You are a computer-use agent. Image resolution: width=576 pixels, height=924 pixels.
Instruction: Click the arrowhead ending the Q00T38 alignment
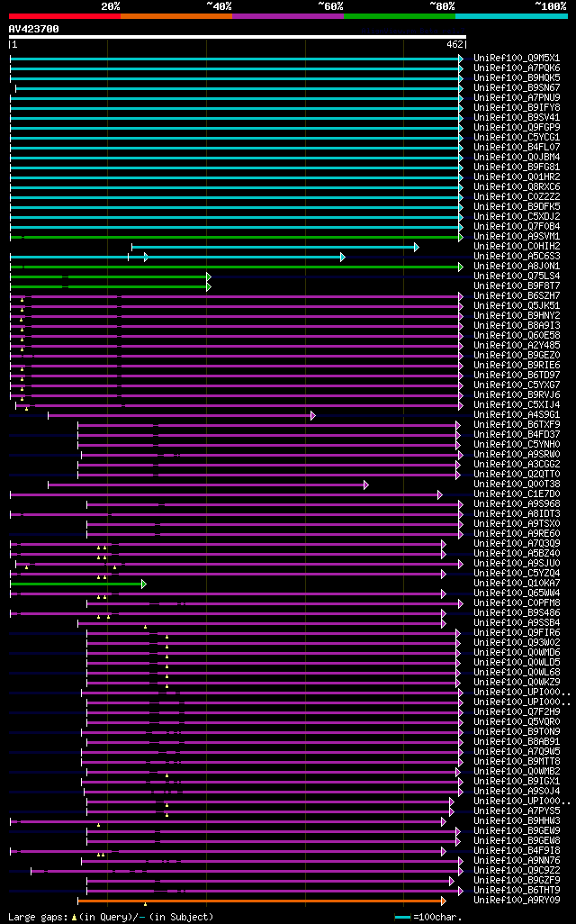coord(365,485)
